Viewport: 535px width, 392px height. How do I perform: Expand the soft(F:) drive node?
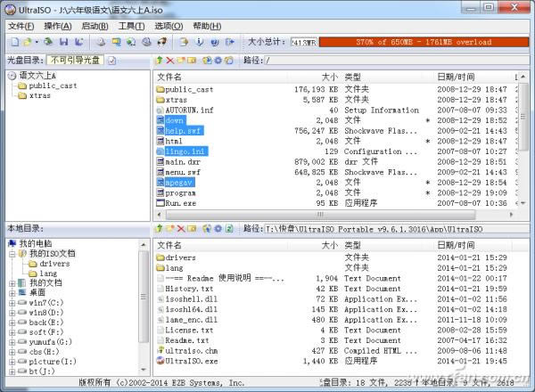coord(12,332)
